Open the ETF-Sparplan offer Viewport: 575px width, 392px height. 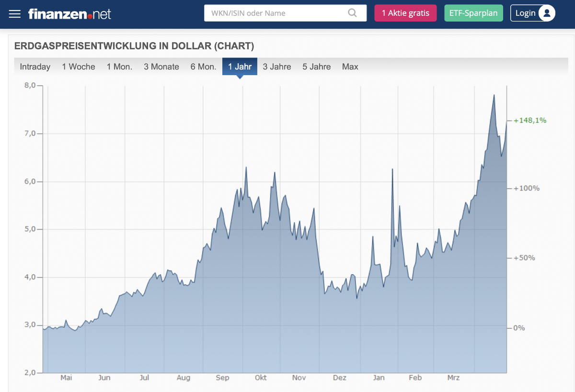click(473, 13)
